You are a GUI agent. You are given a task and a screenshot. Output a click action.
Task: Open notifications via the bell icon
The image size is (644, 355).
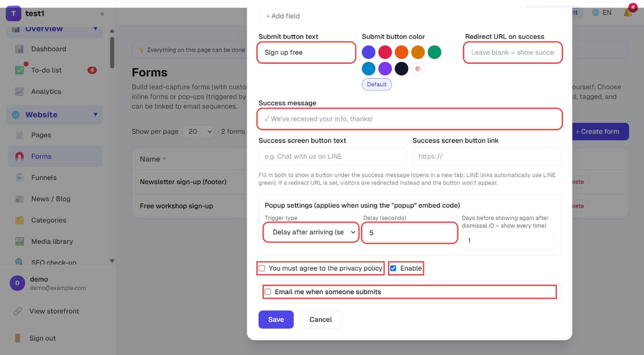click(628, 12)
